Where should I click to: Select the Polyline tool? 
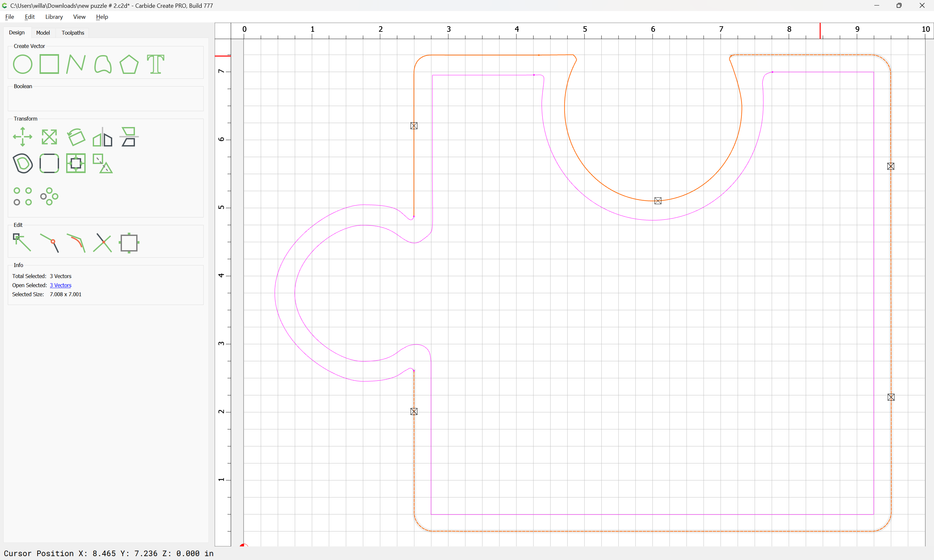[76, 64]
